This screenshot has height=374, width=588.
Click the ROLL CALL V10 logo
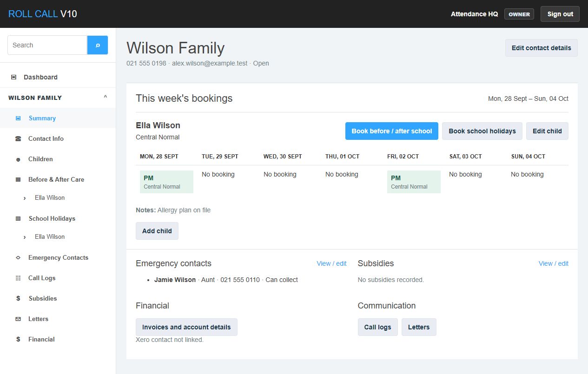pyautogui.click(x=43, y=14)
